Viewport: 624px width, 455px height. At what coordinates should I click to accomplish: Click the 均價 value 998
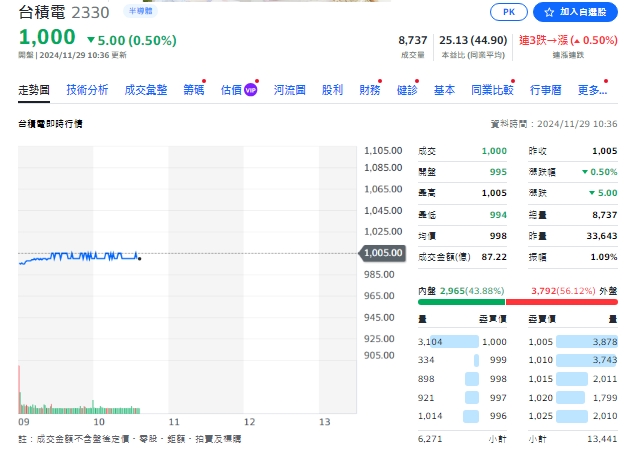coord(498,236)
